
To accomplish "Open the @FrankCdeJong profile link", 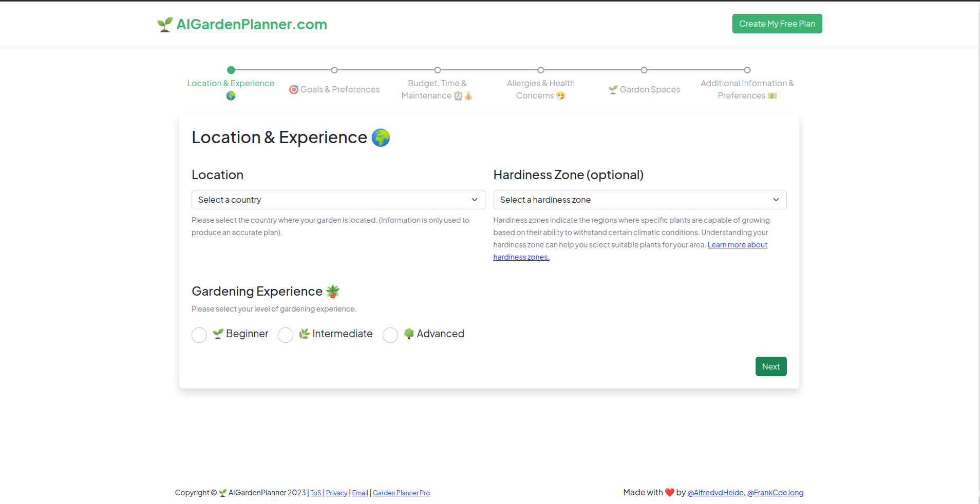I will tap(775, 493).
